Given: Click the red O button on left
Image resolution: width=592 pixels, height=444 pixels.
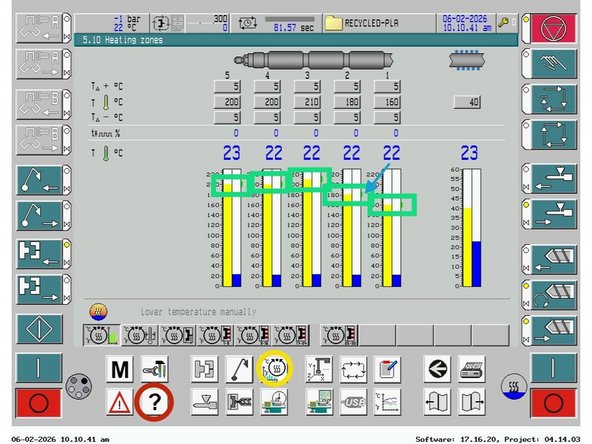Looking at the screenshot, I should [39, 403].
